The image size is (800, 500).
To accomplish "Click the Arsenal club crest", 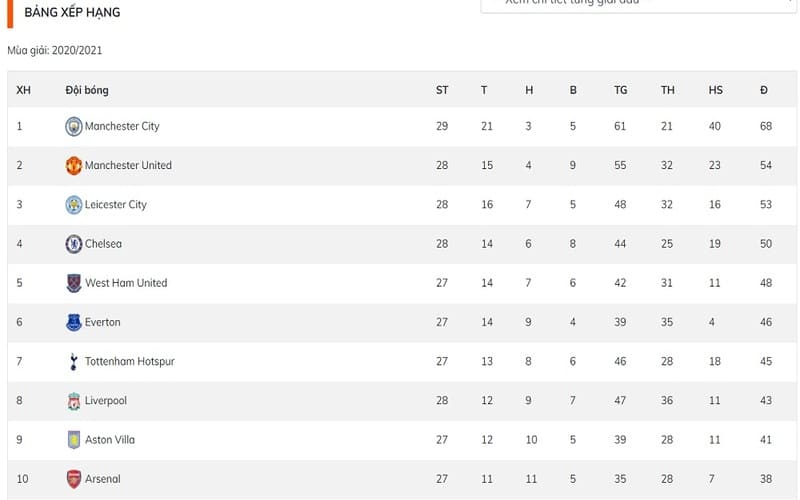I will [73, 479].
